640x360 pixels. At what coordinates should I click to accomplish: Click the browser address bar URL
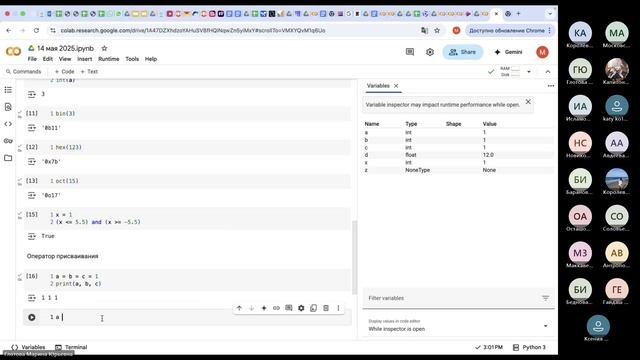[x=193, y=31]
